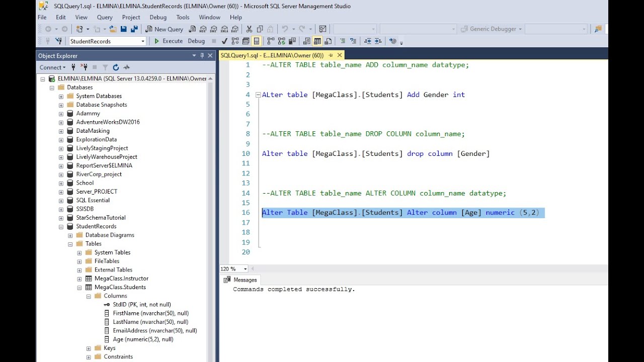Screen dimensions: 644x362
Task: Open the Edit menu
Action: (61, 17)
